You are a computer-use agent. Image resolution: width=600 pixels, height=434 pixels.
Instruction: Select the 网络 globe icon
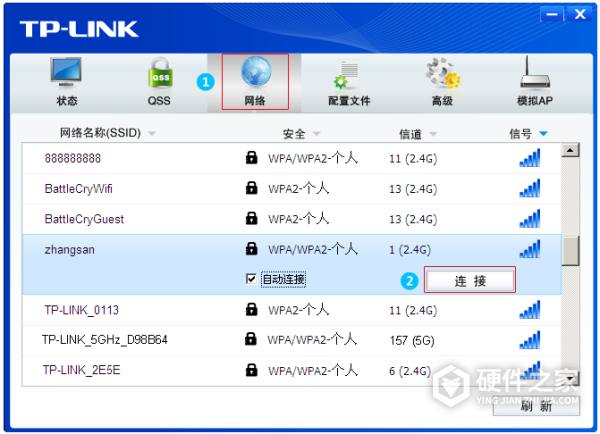click(256, 72)
